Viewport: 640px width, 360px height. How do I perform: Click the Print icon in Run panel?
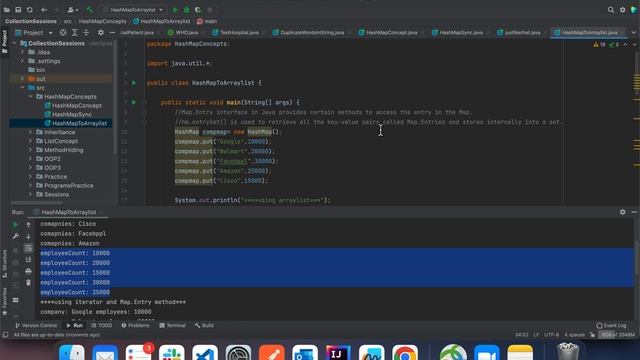point(28,271)
